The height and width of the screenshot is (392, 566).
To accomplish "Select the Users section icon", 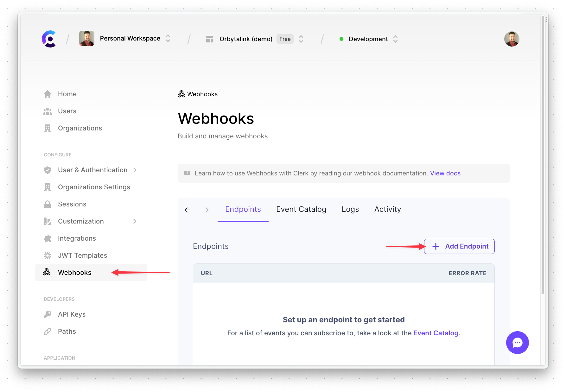I will point(48,111).
